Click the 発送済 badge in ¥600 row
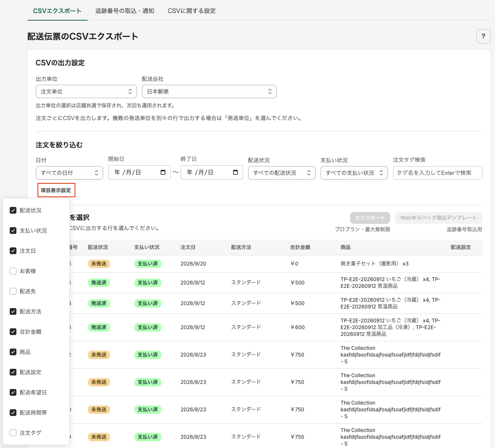The image size is (495, 448). click(99, 327)
